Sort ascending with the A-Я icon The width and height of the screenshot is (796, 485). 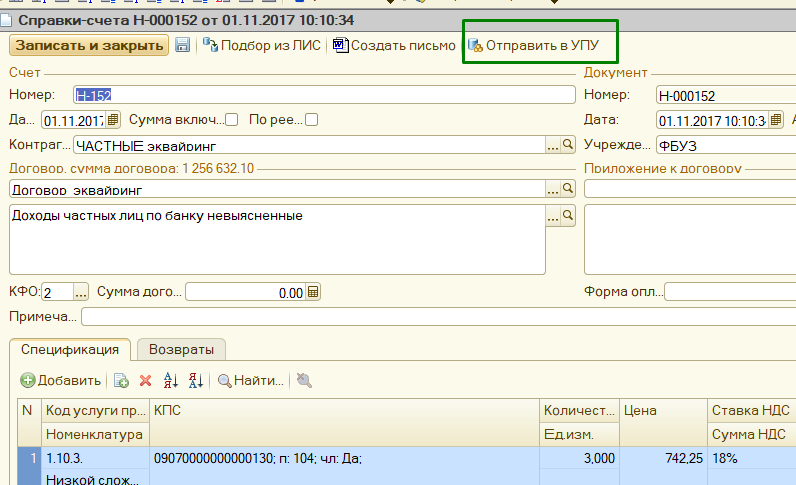click(x=170, y=380)
